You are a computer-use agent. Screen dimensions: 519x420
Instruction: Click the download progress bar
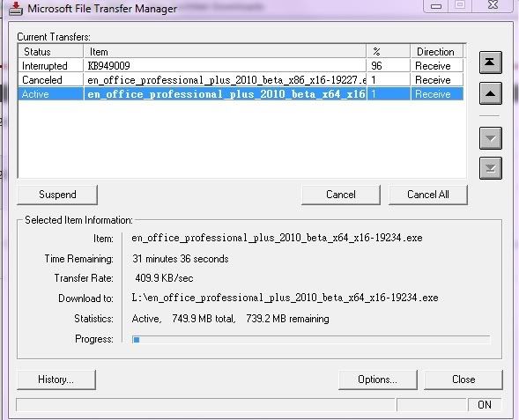tap(311, 340)
